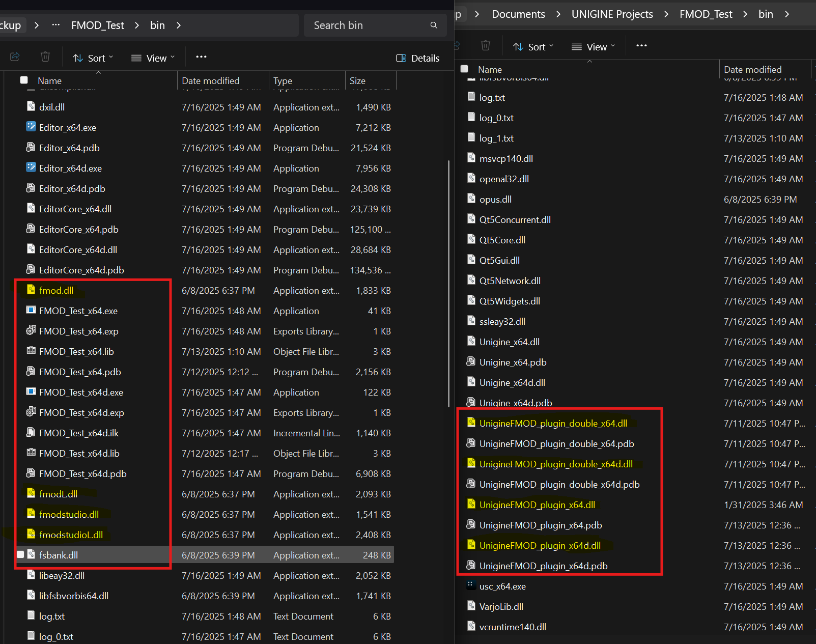Click the trash icon in right window
Image resolution: width=816 pixels, height=644 pixels.
(x=486, y=46)
